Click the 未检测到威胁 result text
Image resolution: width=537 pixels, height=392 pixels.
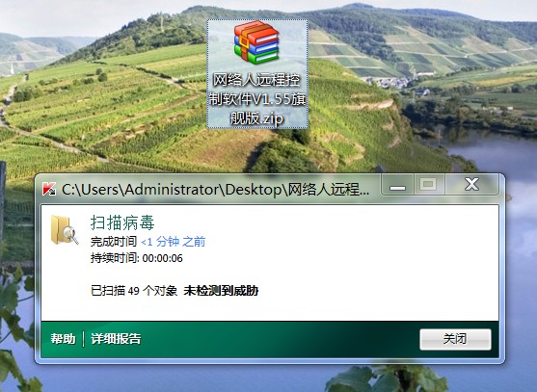(221, 291)
